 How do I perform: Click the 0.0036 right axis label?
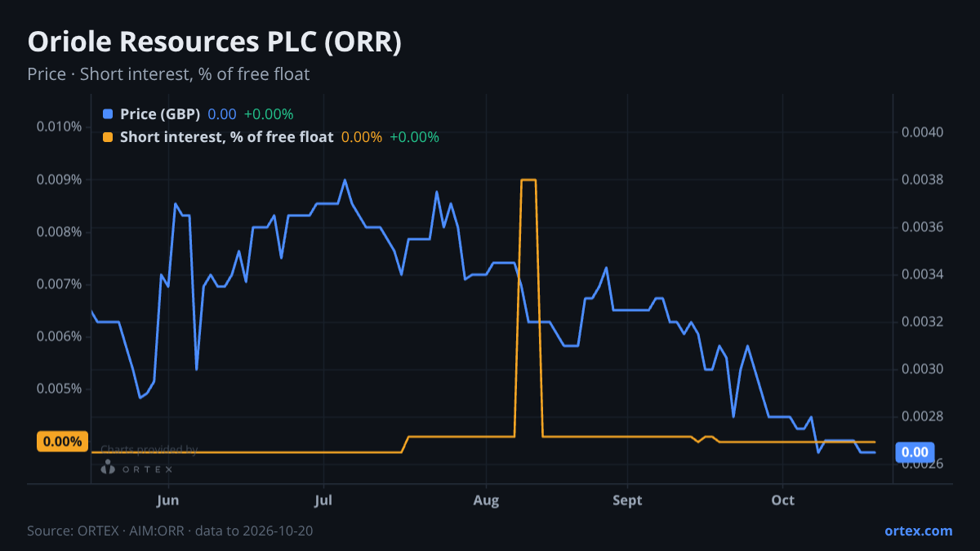coord(923,227)
